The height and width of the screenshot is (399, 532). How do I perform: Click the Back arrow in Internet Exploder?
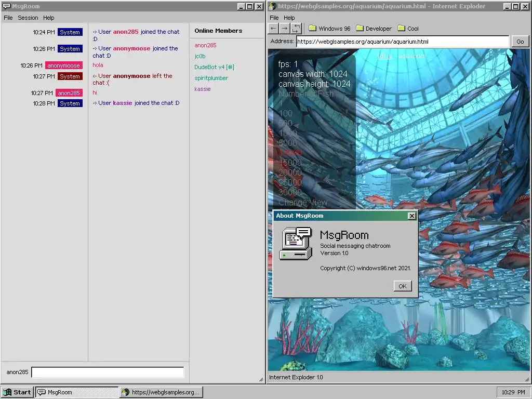click(273, 29)
